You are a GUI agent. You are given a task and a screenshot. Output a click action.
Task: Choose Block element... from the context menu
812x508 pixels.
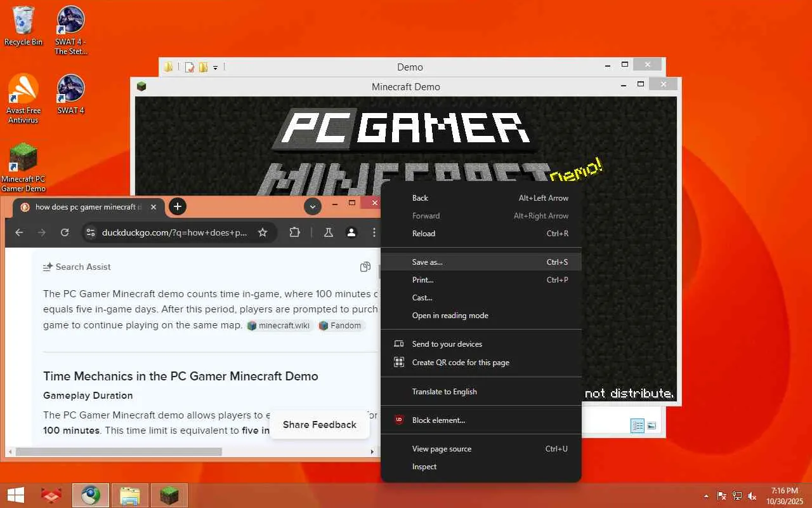point(481,420)
